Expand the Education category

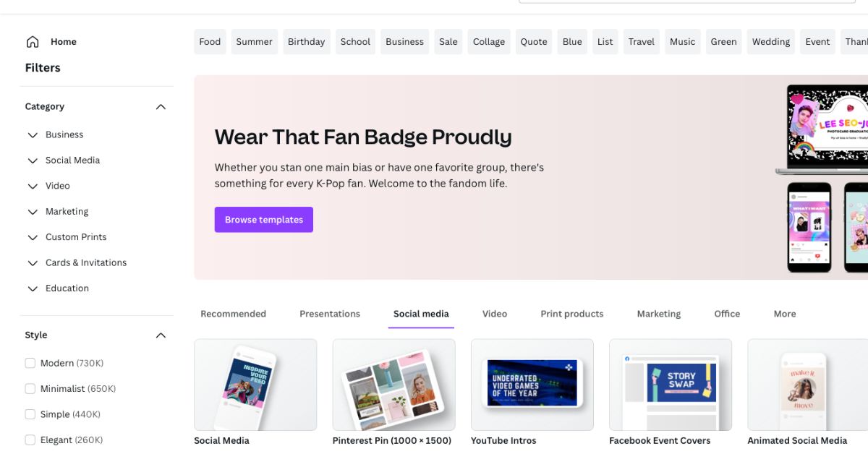click(33, 288)
